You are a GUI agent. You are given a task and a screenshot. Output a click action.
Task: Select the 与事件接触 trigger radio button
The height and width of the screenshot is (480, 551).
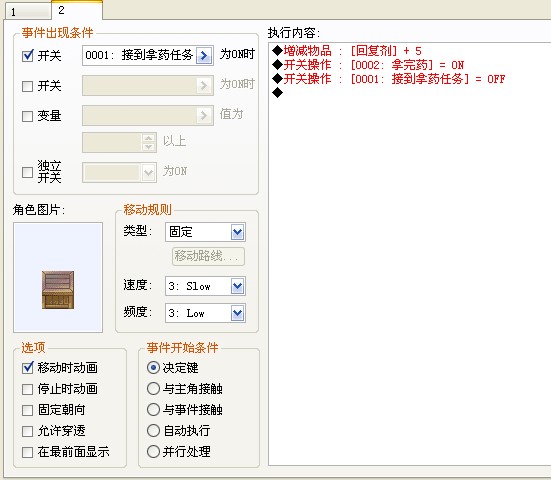[x=153, y=409]
